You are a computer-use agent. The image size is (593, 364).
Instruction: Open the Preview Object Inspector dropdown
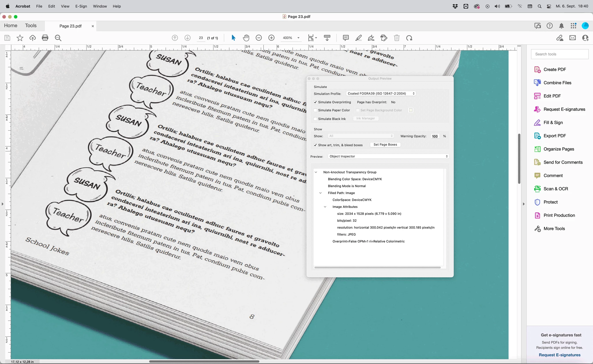(x=388, y=156)
